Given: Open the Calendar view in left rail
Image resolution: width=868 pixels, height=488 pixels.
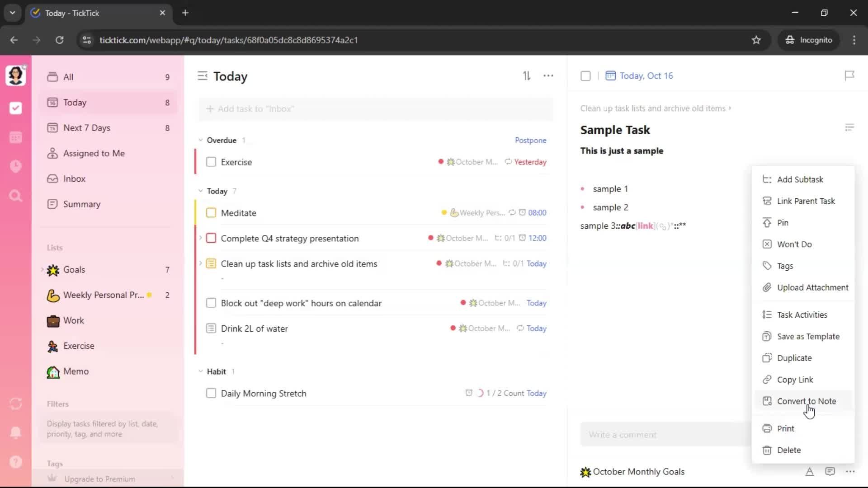Looking at the screenshot, I should pos(15,137).
